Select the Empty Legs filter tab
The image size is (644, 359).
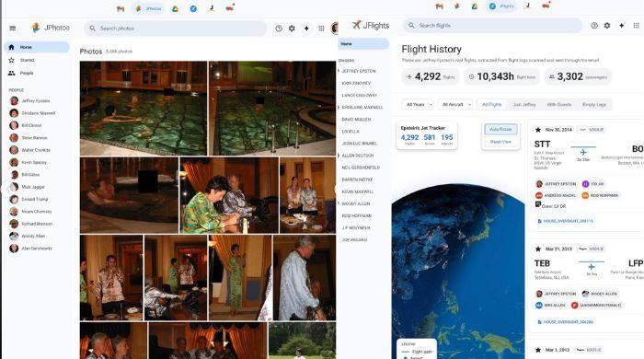(x=594, y=105)
